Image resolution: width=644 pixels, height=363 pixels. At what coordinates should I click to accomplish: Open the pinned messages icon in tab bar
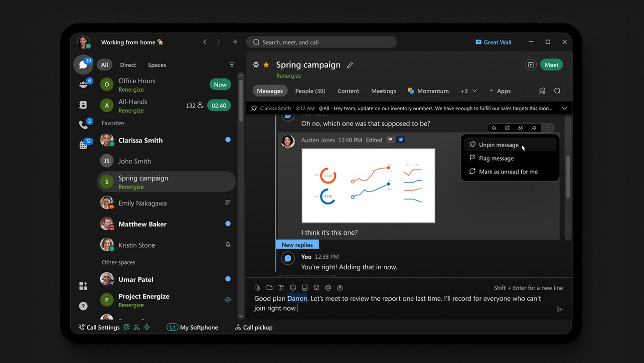[x=542, y=91]
